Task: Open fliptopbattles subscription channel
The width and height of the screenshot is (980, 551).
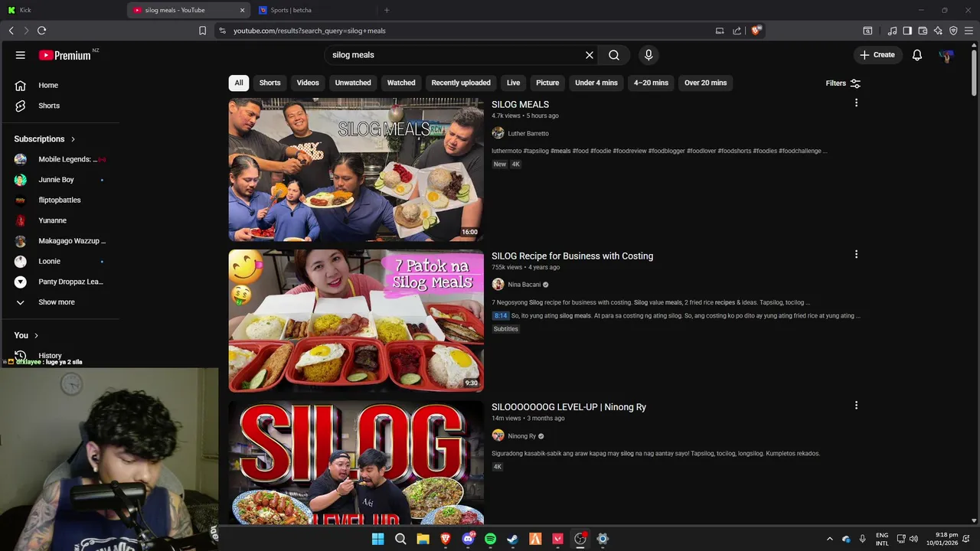Action: pyautogui.click(x=60, y=200)
